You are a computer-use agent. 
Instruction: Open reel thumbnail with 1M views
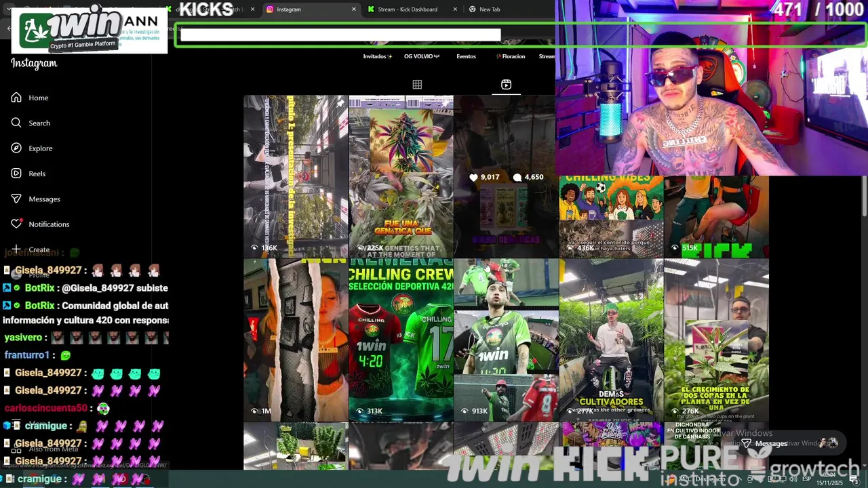[x=296, y=340]
